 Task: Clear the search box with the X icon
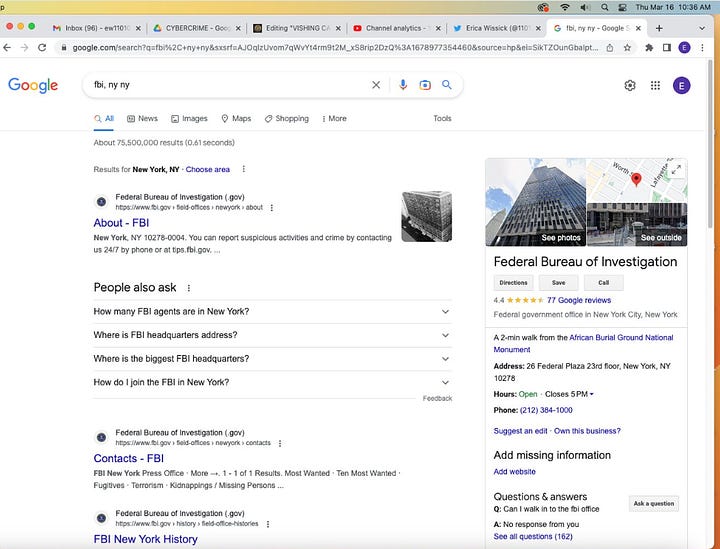point(376,85)
